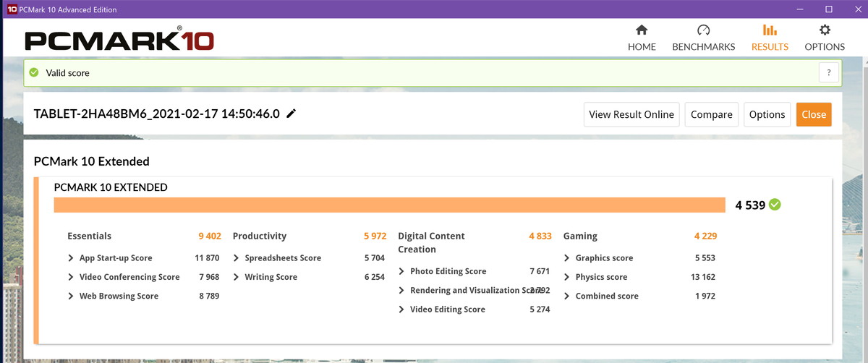Screen dimensions: 868x363
Task: Click the Photo Editing value 7 671
Action: (540, 271)
